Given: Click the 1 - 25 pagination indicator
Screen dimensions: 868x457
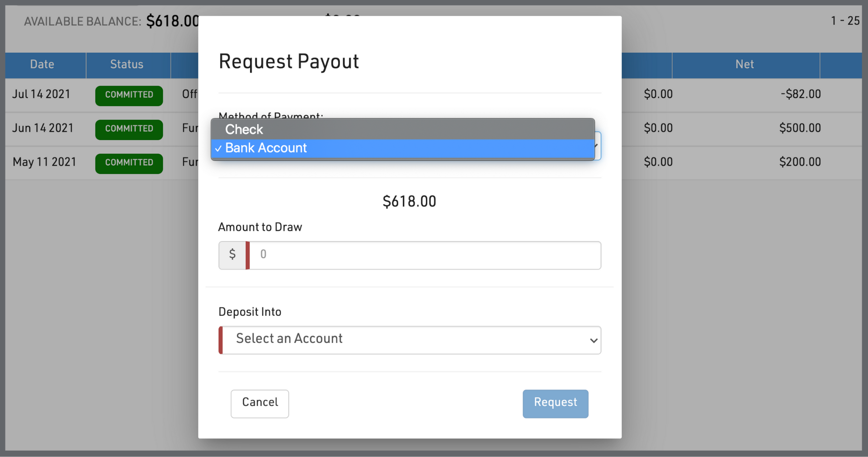Looking at the screenshot, I should 844,21.
